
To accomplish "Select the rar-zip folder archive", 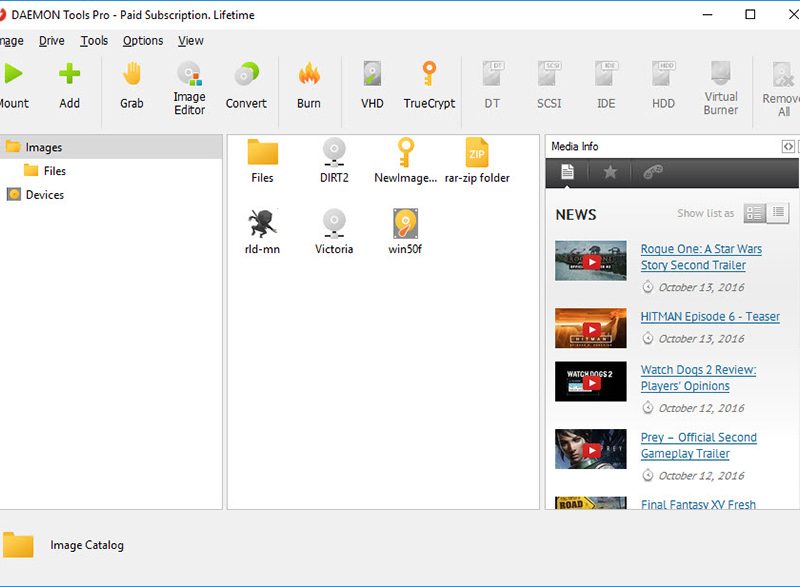I will pos(477,161).
